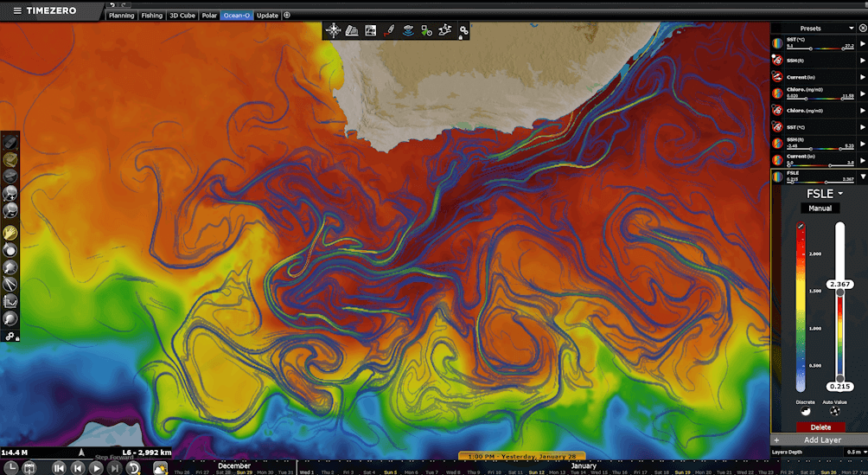Select the zoom in magnifier tool
Screen dimensions: 868x475
coord(10,193)
